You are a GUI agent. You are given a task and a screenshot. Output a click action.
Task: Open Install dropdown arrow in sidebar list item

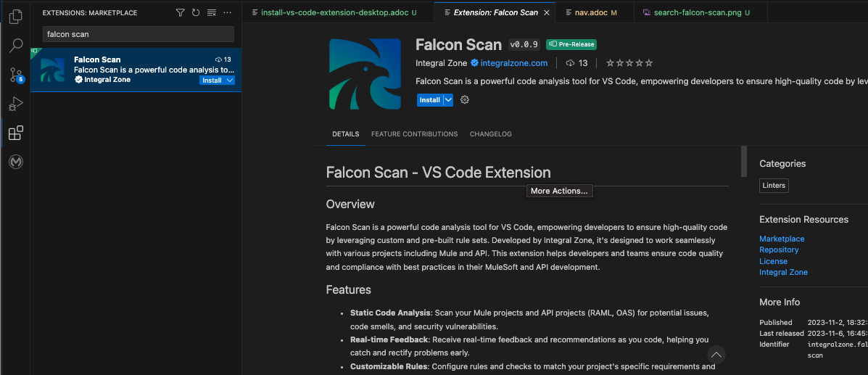pyautogui.click(x=231, y=81)
